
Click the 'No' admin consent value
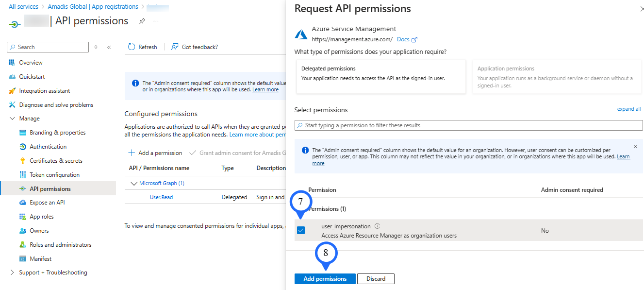pos(545,231)
